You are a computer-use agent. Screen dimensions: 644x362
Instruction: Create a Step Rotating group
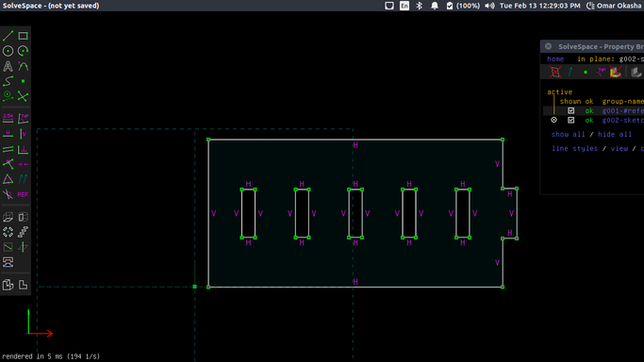tap(8, 232)
